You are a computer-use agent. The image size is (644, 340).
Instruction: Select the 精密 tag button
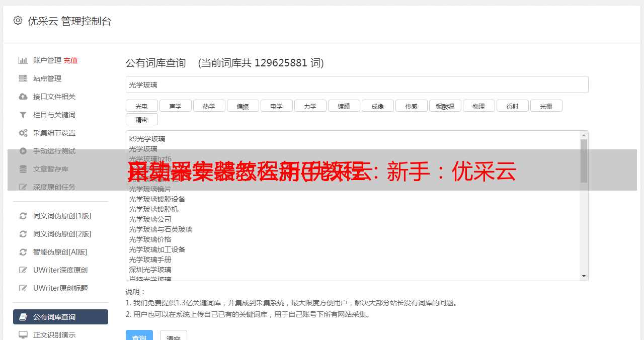[141, 119]
